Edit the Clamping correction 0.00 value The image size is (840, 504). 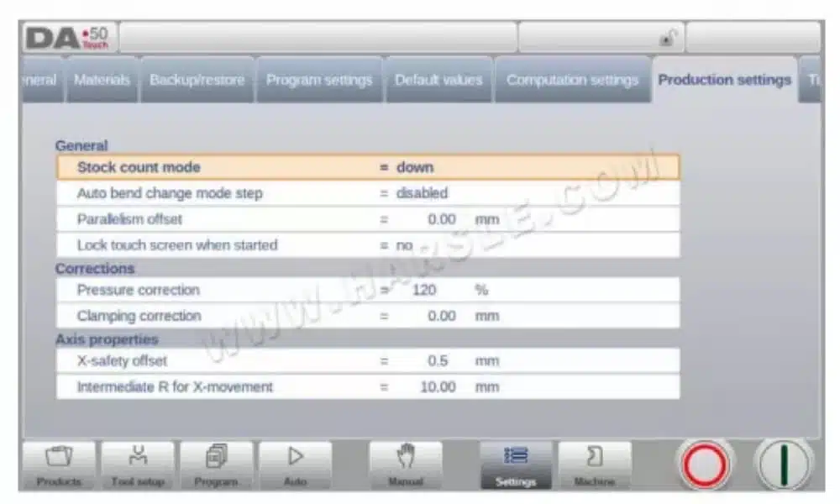click(442, 316)
